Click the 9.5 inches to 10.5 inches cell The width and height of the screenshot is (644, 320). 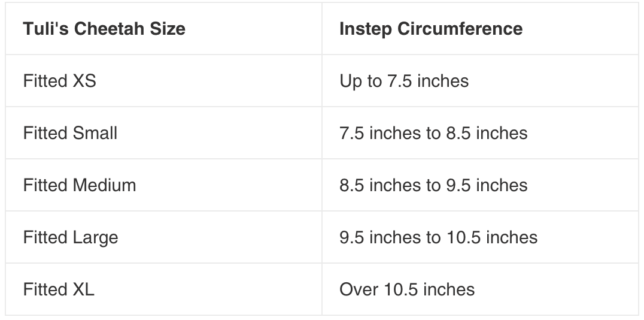438,237
